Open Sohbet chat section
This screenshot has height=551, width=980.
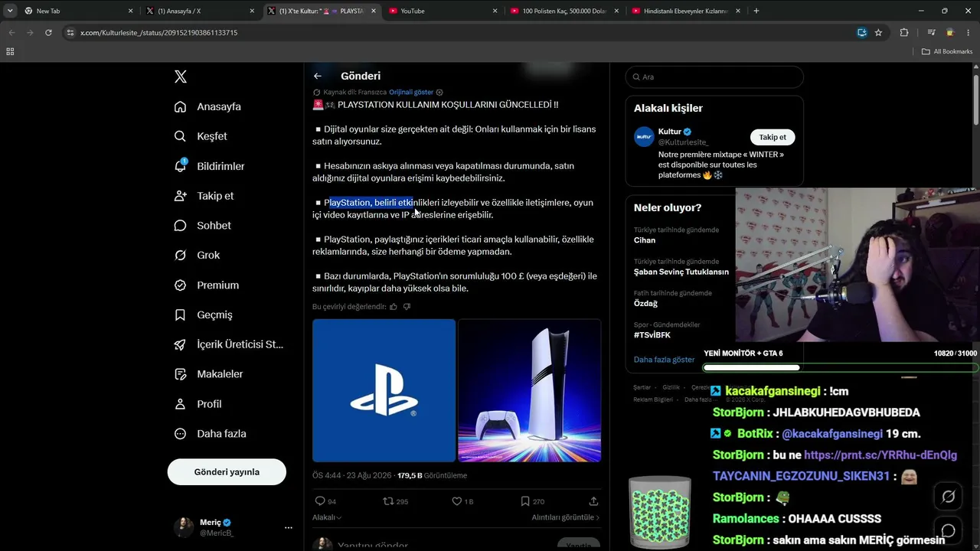coord(202,226)
